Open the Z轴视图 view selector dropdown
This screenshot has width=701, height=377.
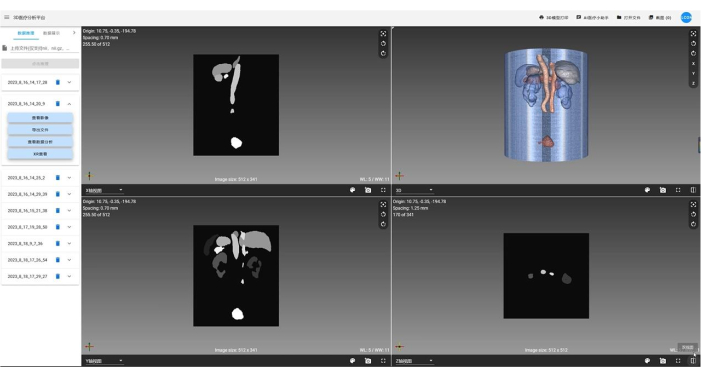click(x=414, y=360)
